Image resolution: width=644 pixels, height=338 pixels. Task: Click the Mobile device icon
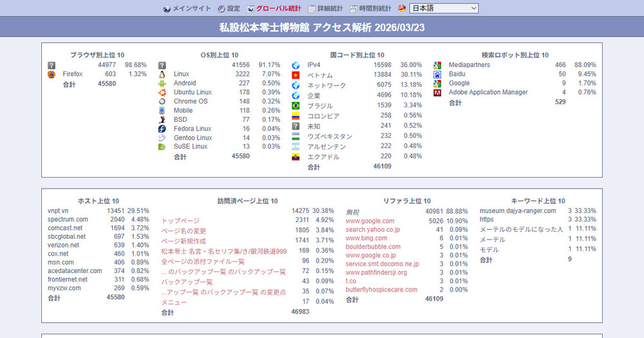162,111
